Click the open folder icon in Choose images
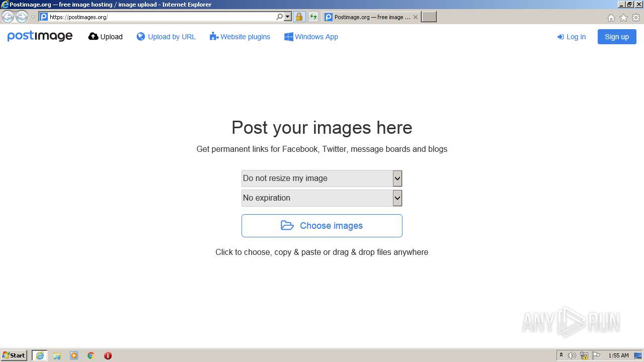 coord(287,225)
